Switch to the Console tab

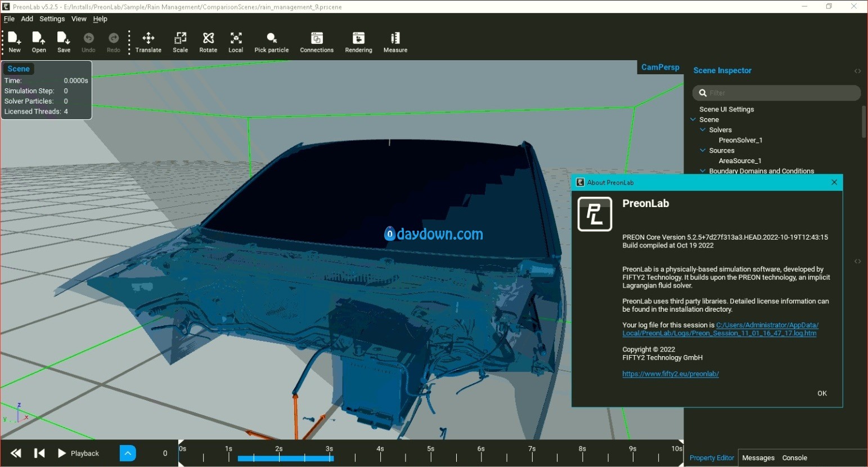pos(794,458)
